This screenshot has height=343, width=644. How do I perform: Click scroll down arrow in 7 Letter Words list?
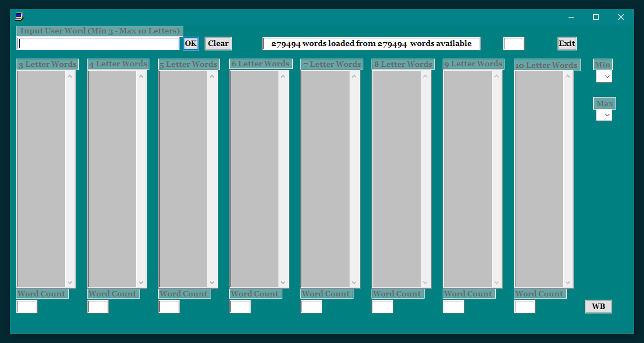point(354,283)
